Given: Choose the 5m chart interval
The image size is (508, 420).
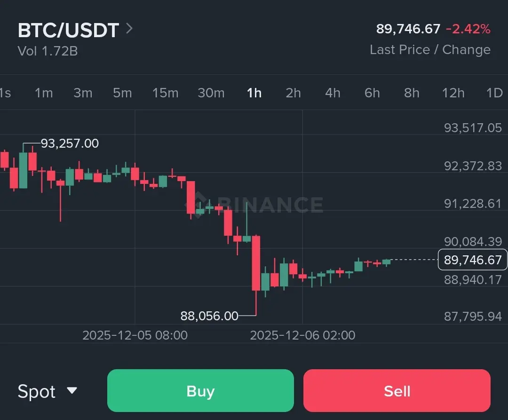Looking at the screenshot, I should tap(122, 93).
